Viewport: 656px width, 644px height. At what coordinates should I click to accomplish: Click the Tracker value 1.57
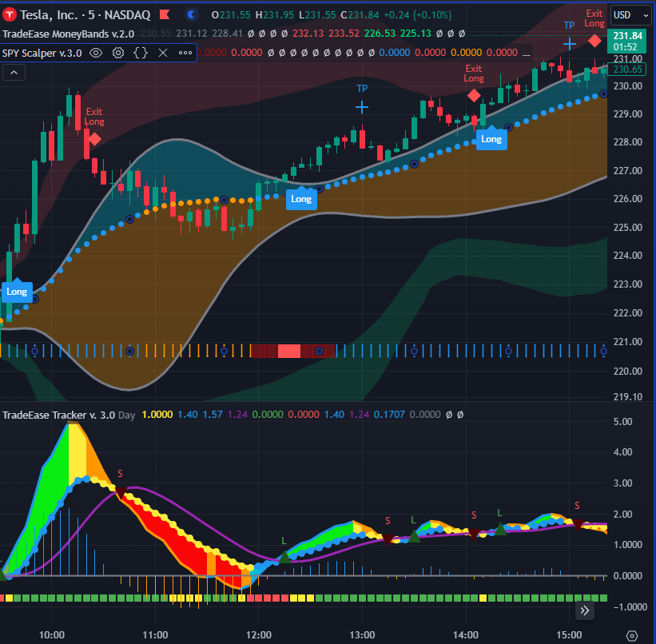[x=213, y=415]
